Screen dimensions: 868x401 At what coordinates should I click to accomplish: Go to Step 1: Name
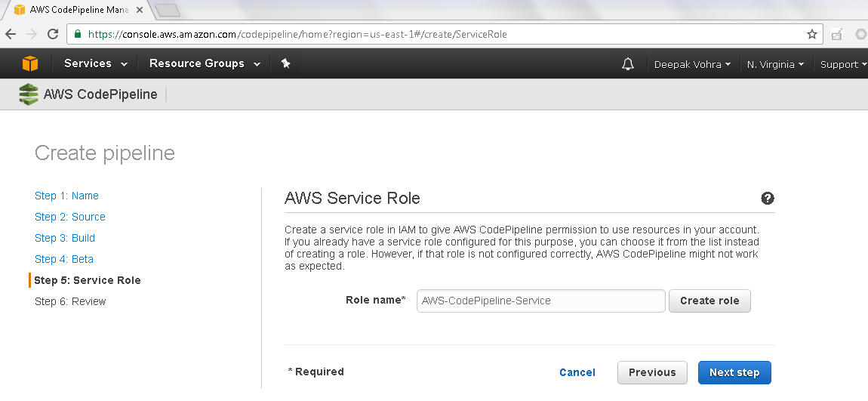[66, 196]
